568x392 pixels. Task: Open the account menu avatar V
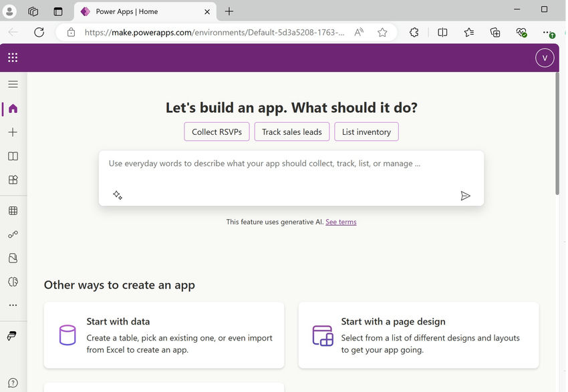(545, 57)
